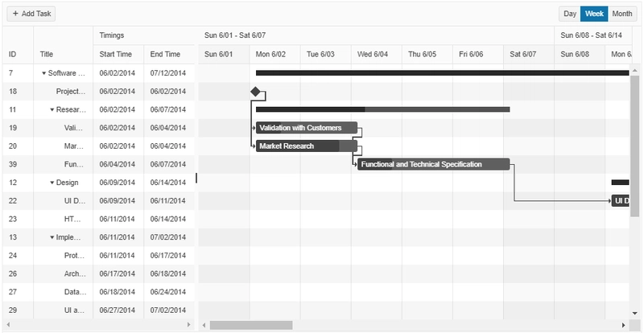
Task: Click the splitter handle between list and timeline
Action: coord(196,178)
